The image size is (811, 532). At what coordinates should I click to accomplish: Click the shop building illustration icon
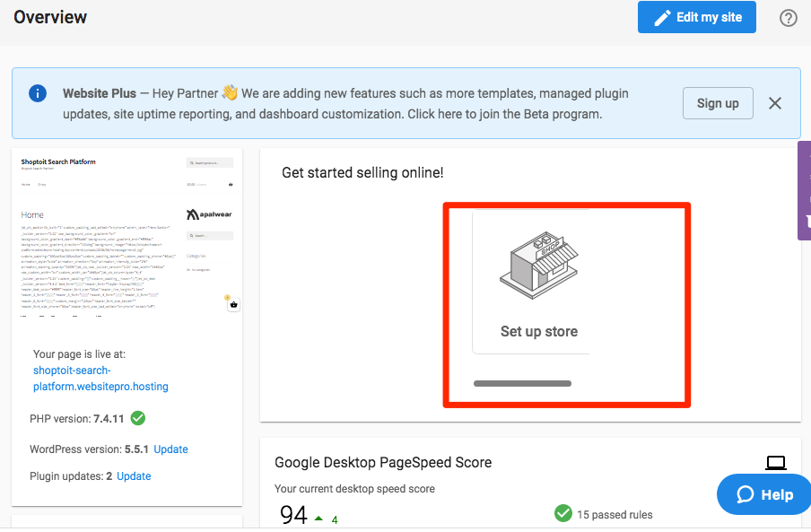coord(538,265)
